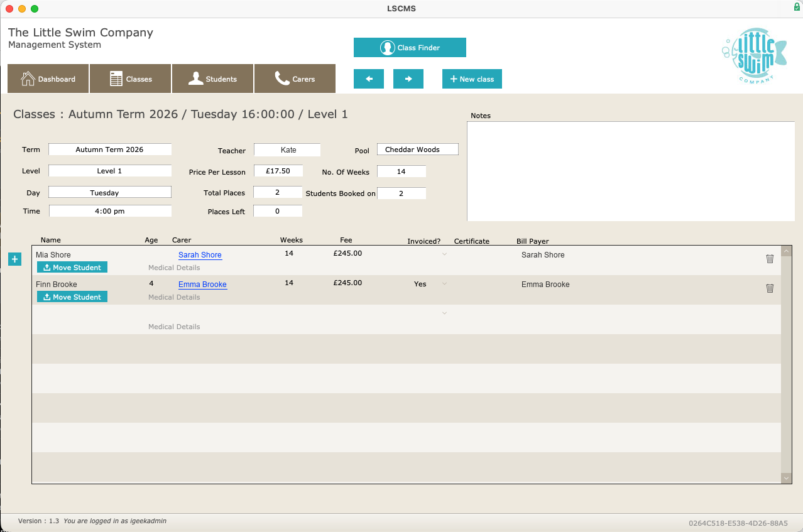Image resolution: width=803 pixels, height=532 pixels.
Task: Click the plus icon to add a student
Action: point(15,259)
